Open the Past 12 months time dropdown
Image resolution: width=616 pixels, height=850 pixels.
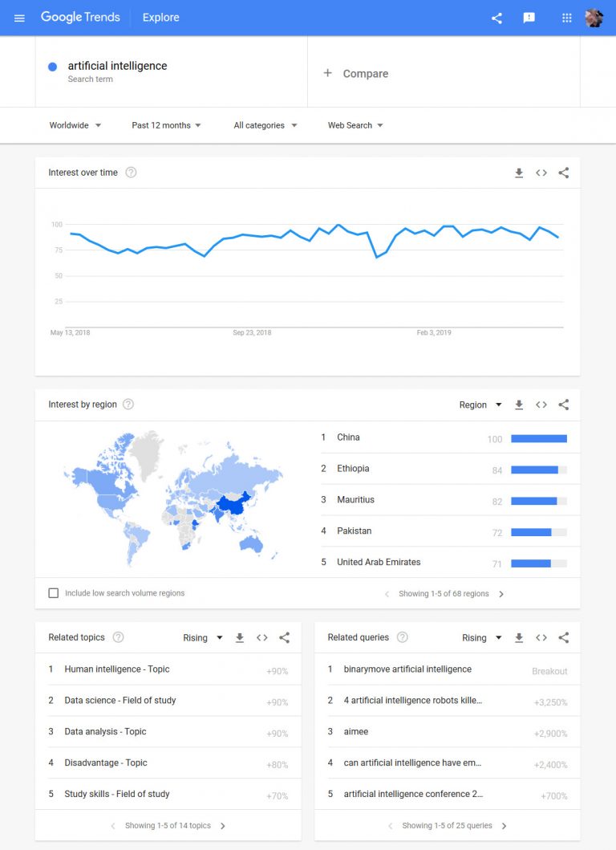[166, 125]
